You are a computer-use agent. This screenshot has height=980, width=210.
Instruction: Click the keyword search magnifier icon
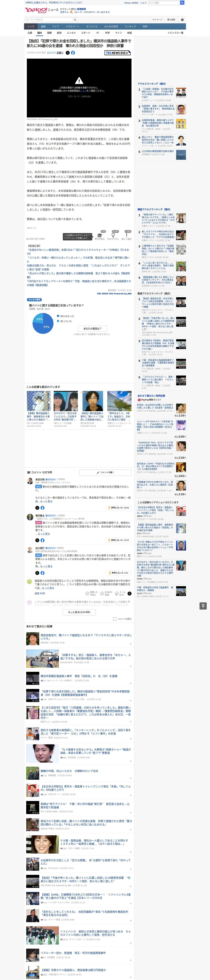pos(75,20)
